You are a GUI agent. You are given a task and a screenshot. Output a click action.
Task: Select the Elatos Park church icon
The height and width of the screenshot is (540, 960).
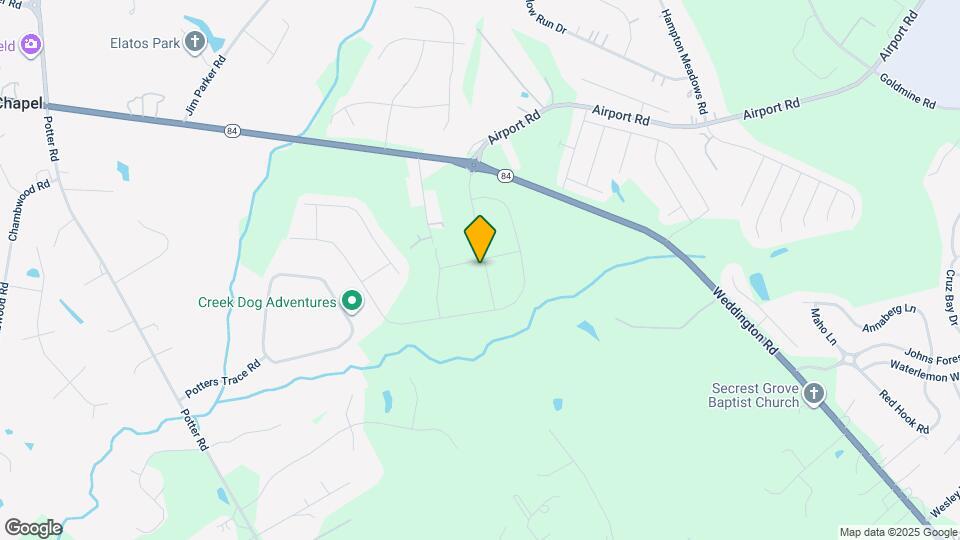point(195,43)
